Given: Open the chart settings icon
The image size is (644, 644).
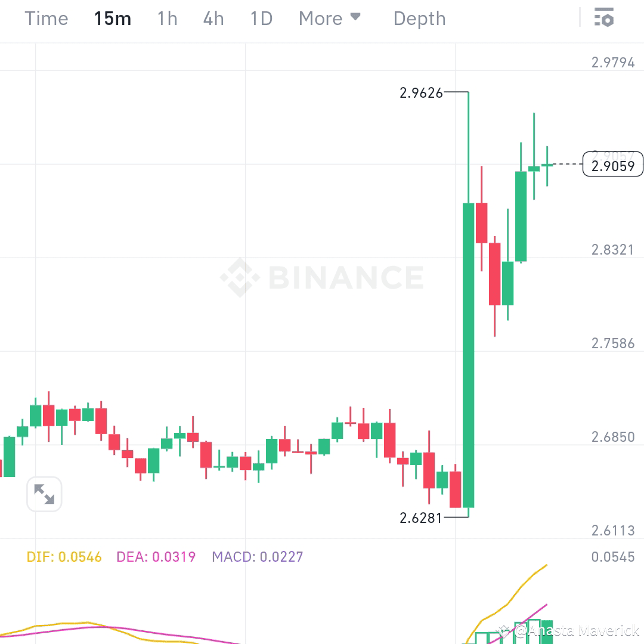Looking at the screenshot, I should [x=604, y=18].
